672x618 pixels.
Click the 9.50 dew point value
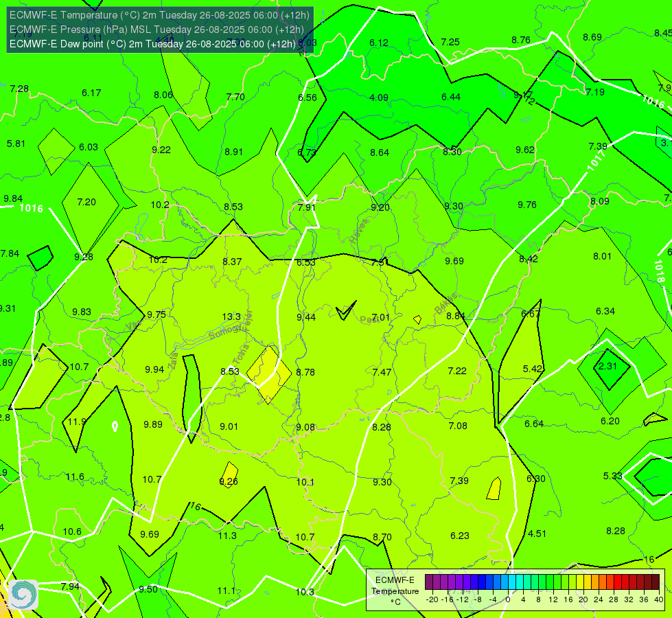[148, 589]
